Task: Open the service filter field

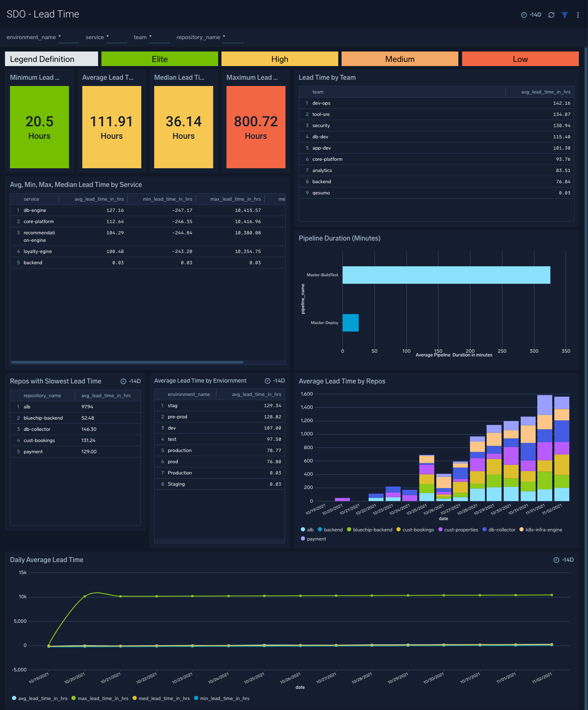Action: pyautogui.click(x=117, y=37)
